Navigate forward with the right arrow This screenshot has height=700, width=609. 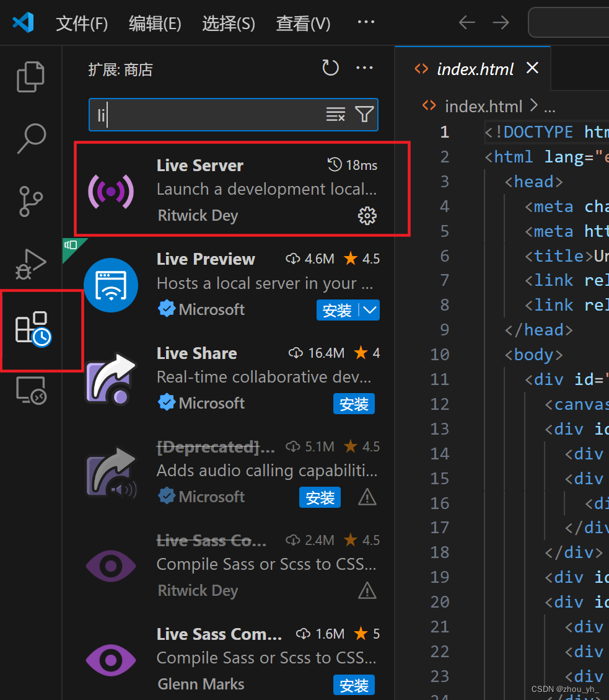501,22
